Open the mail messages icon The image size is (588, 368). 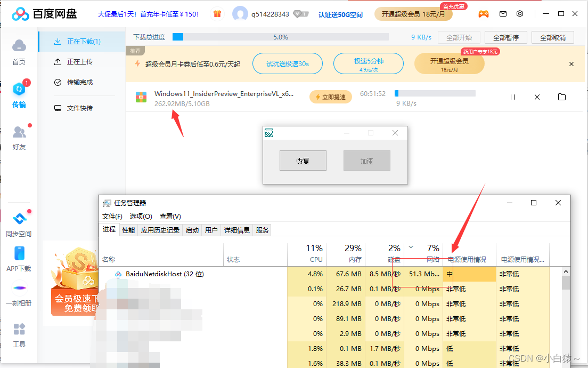click(x=503, y=14)
